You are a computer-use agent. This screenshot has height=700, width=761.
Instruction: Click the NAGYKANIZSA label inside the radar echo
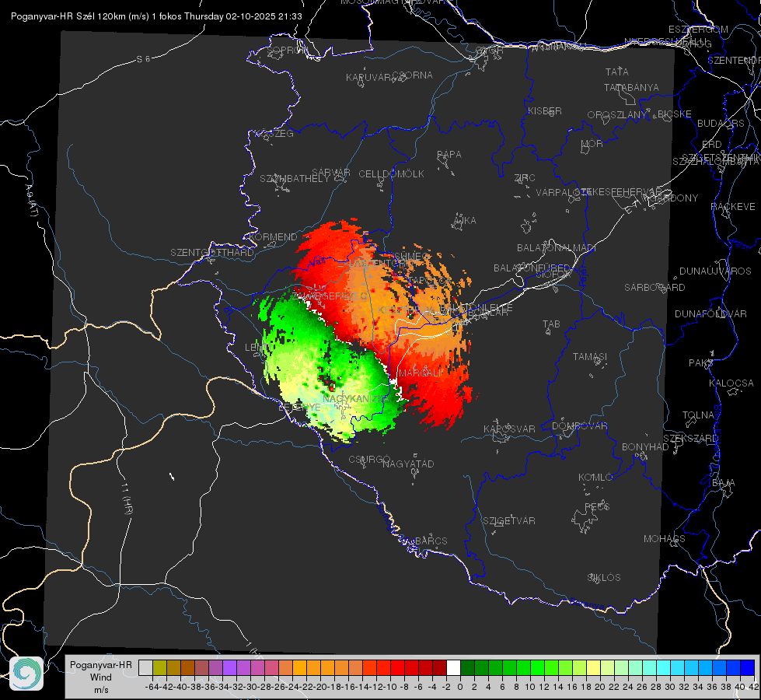click(356, 399)
